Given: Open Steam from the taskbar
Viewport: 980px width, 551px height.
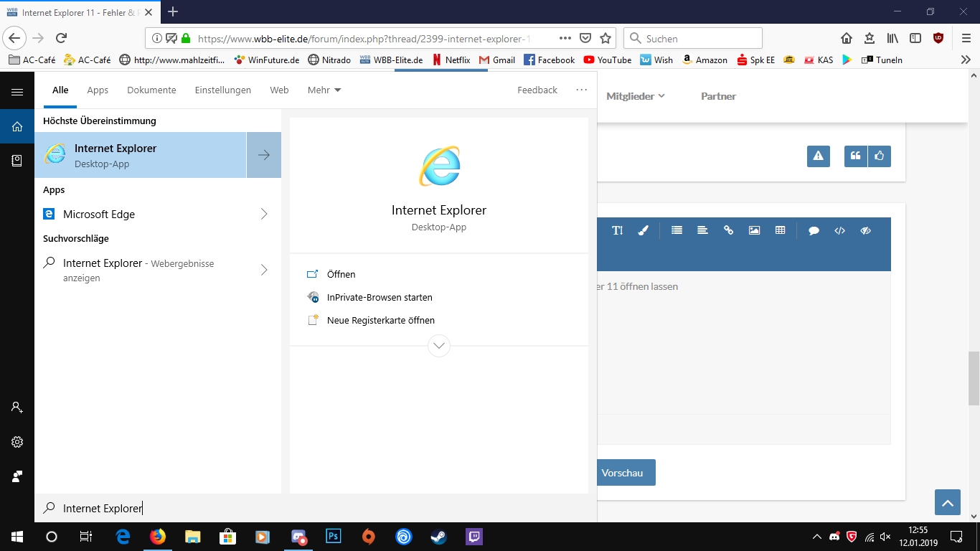Looking at the screenshot, I should pos(438,537).
